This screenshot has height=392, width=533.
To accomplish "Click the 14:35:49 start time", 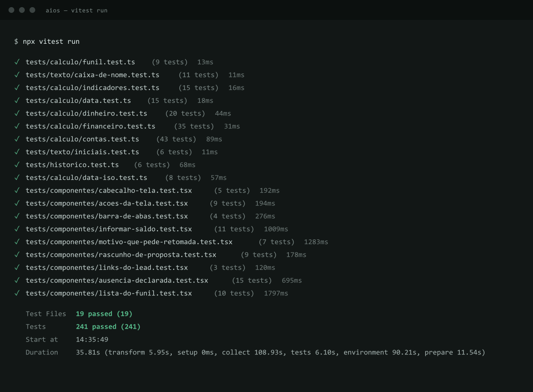I will point(92,339).
